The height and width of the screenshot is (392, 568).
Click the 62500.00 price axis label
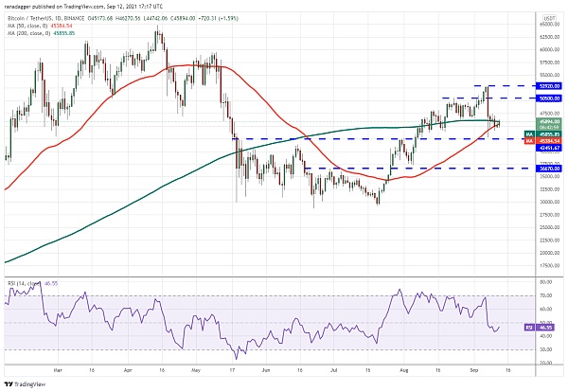click(549, 37)
